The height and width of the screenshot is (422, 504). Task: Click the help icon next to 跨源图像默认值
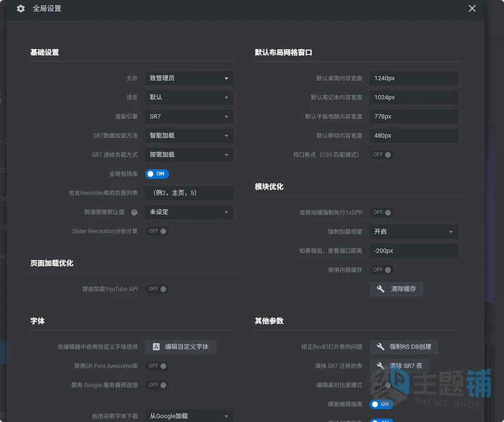coord(134,212)
